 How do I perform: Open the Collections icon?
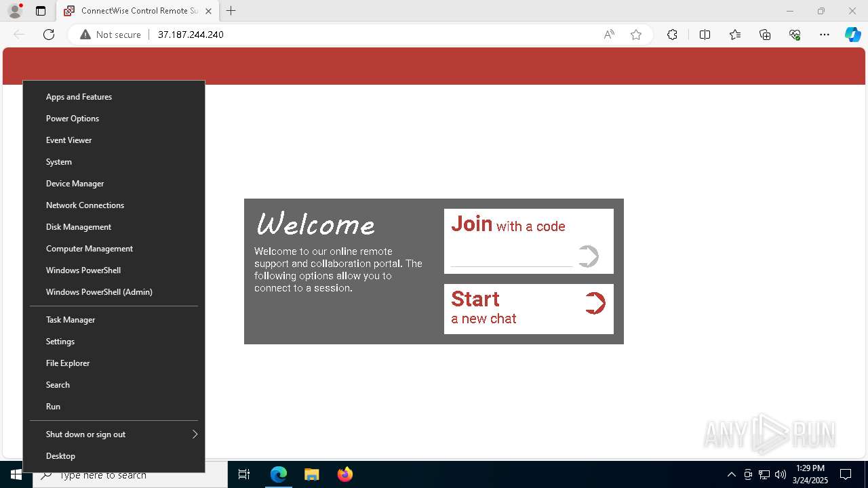[x=765, y=35]
